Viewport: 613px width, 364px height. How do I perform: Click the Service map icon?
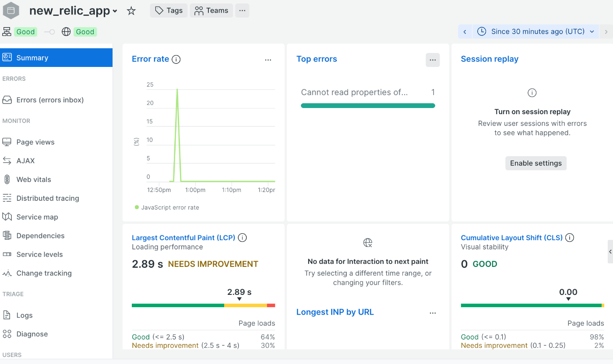(x=7, y=217)
